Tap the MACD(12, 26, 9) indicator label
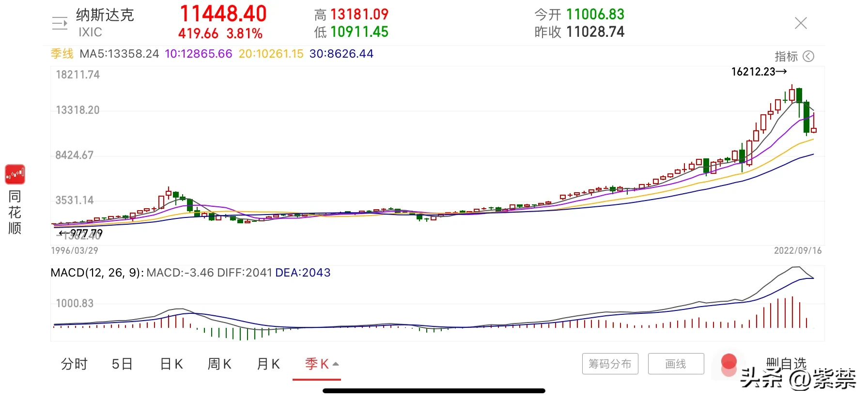 pyautogui.click(x=97, y=273)
